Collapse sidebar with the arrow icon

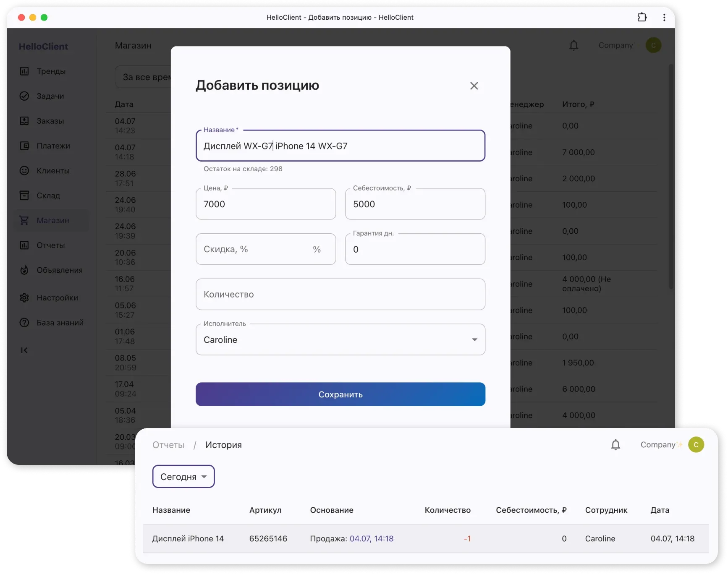pyautogui.click(x=24, y=350)
